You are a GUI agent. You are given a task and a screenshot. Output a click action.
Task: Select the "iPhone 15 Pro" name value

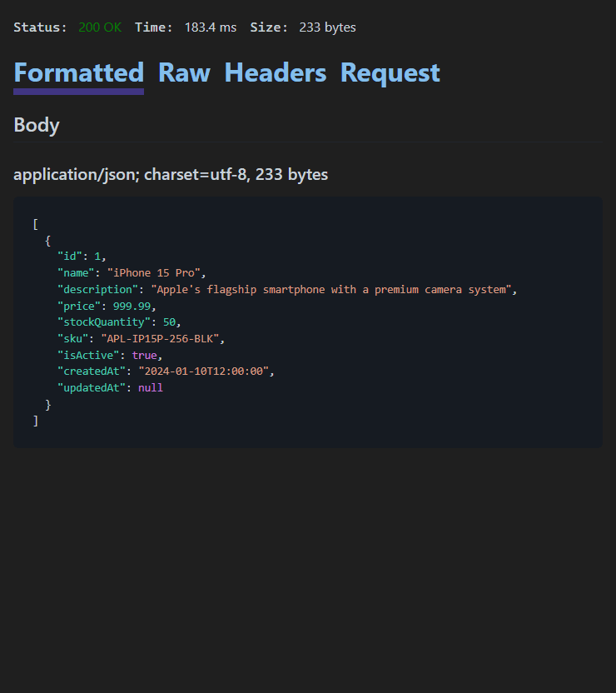(156, 272)
